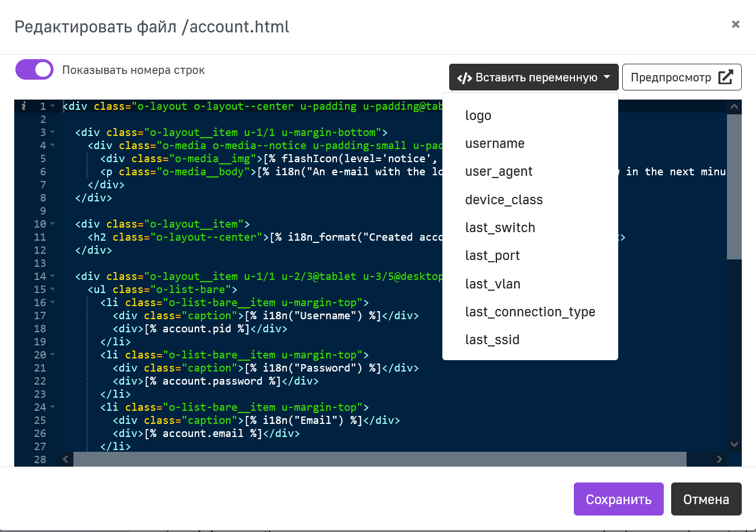Insert the username variable
Viewport: 756px width, 532px height.
pyautogui.click(x=495, y=143)
